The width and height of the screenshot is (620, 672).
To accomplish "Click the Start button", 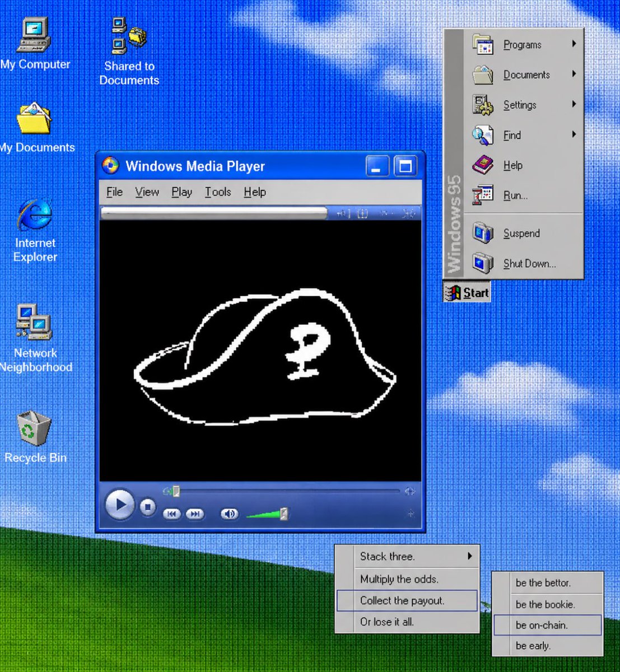I will point(467,292).
